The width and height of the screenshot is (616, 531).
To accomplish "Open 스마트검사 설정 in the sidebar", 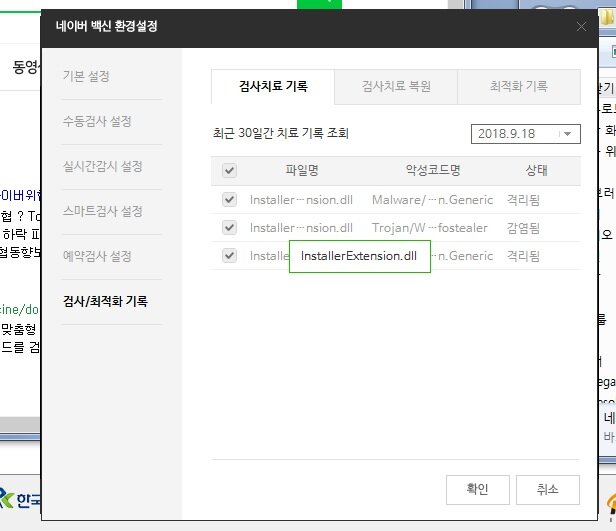I will 103,211.
